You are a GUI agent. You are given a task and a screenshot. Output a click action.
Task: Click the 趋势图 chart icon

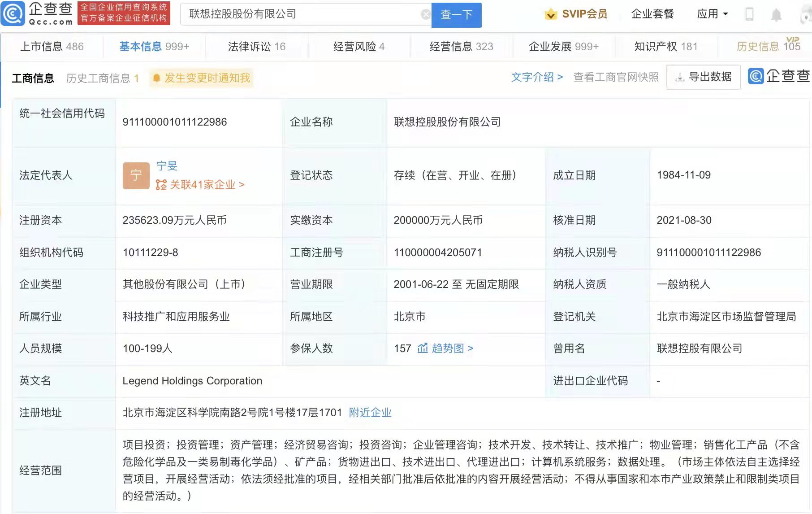point(423,348)
